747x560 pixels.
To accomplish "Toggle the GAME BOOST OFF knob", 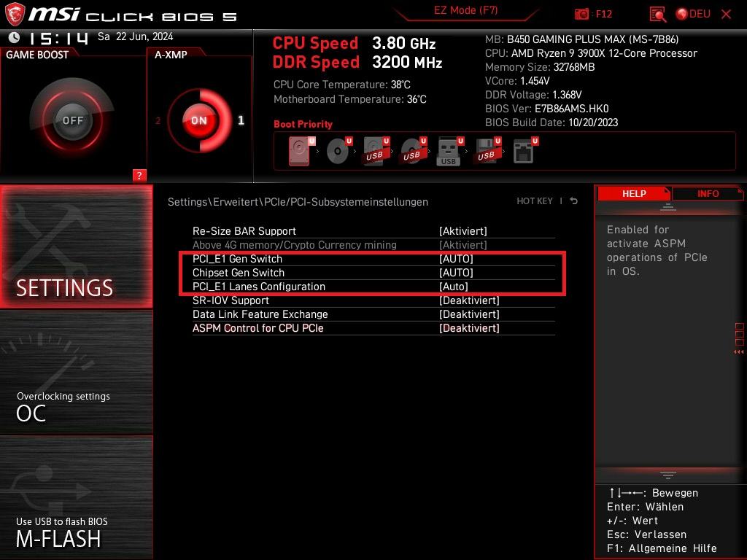I will click(x=72, y=120).
